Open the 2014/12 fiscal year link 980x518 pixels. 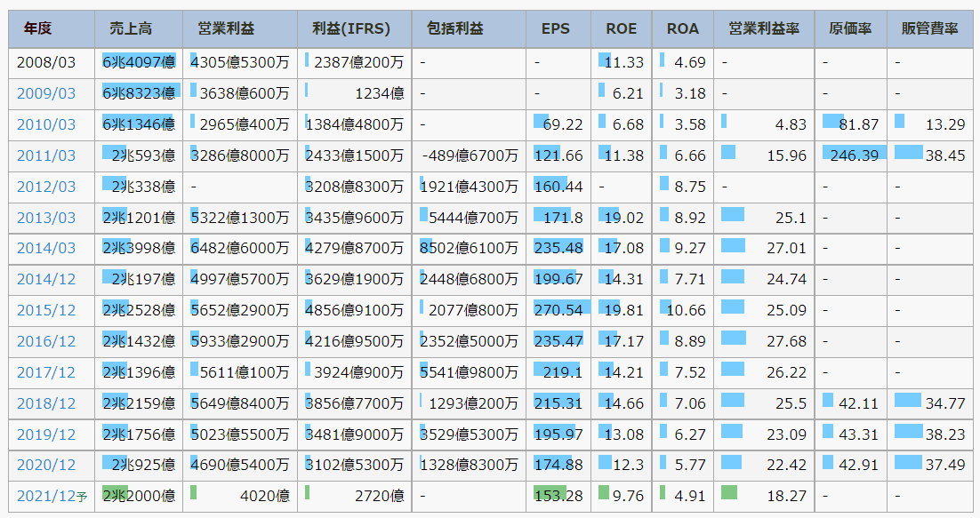coord(45,280)
